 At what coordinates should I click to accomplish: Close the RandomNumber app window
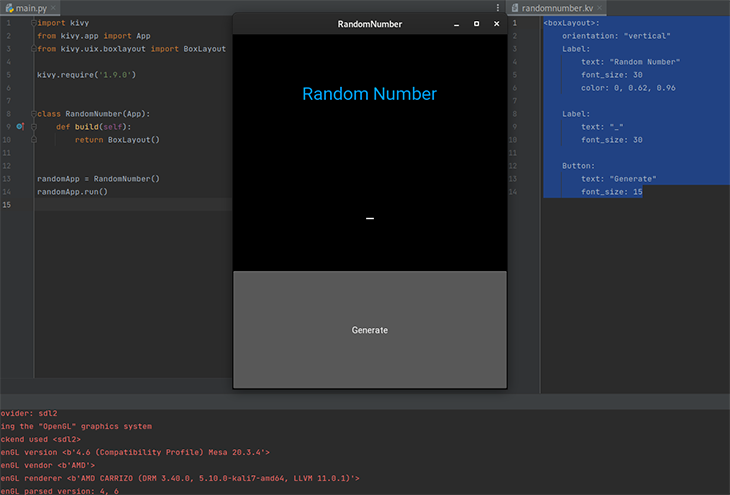click(496, 24)
